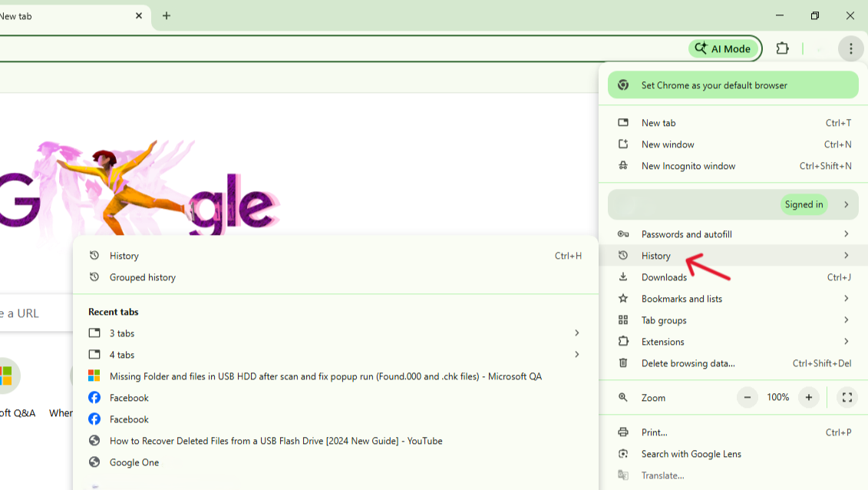Select Downloads from the menu

click(x=665, y=277)
